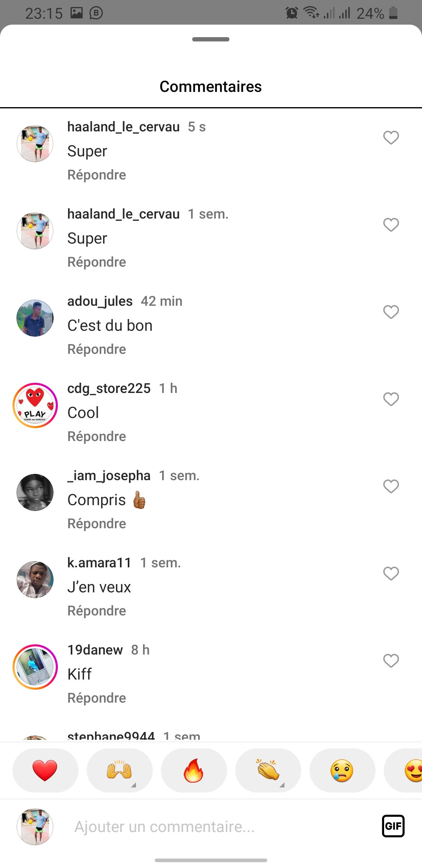Like the "Kiff" comment by 19danew

click(x=391, y=661)
